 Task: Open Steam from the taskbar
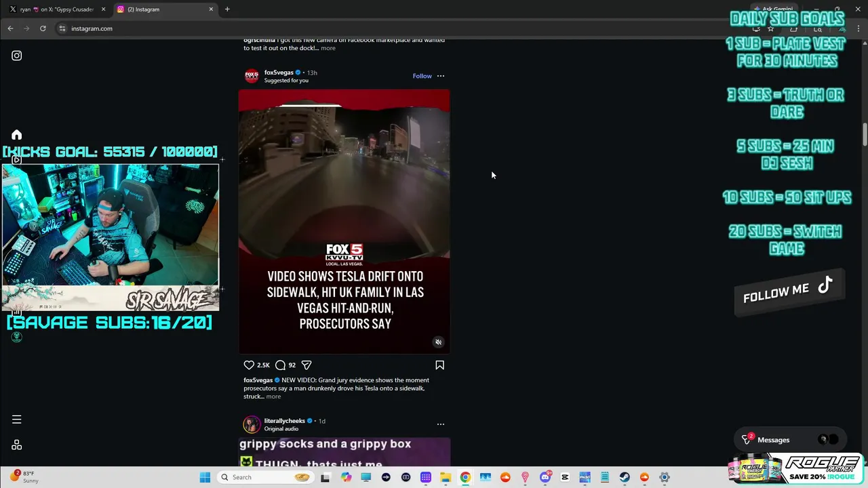pyautogui.click(x=625, y=477)
